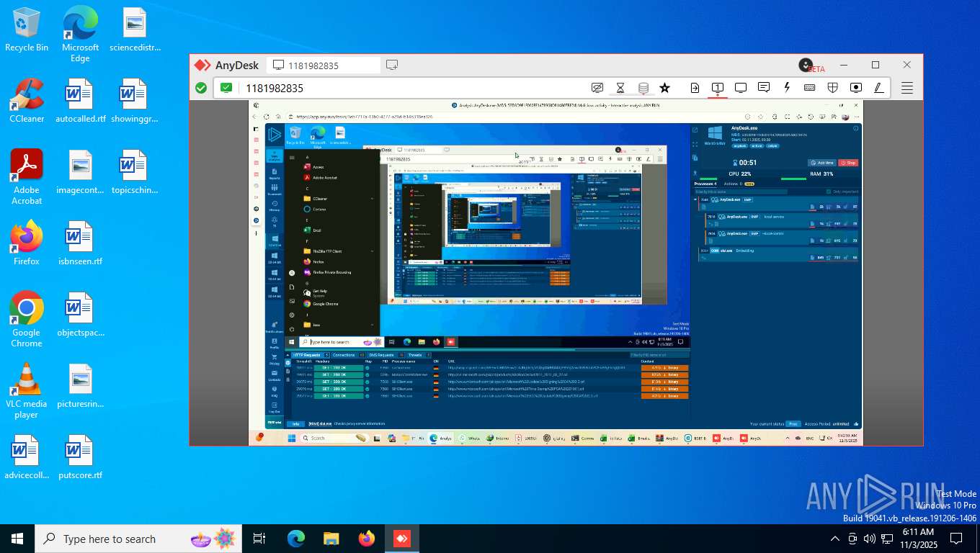Open the notification center icon

[956, 539]
